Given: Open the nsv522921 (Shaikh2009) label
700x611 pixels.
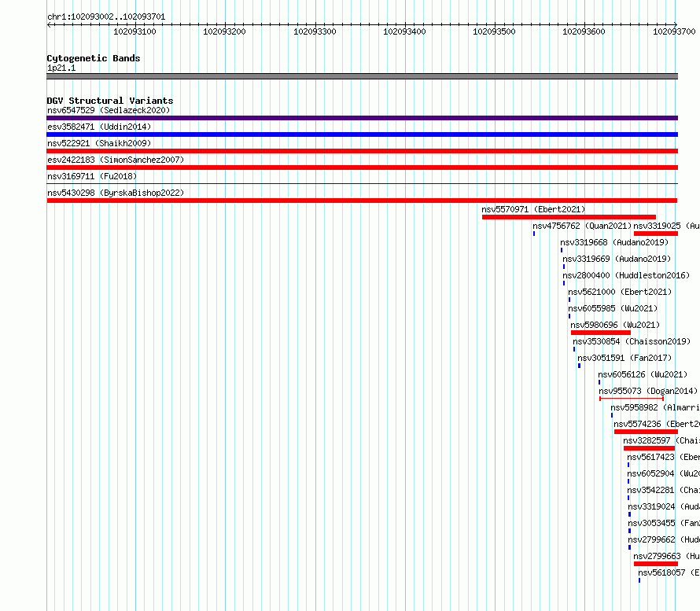Looking at the screenshot, I should point(99,143).
